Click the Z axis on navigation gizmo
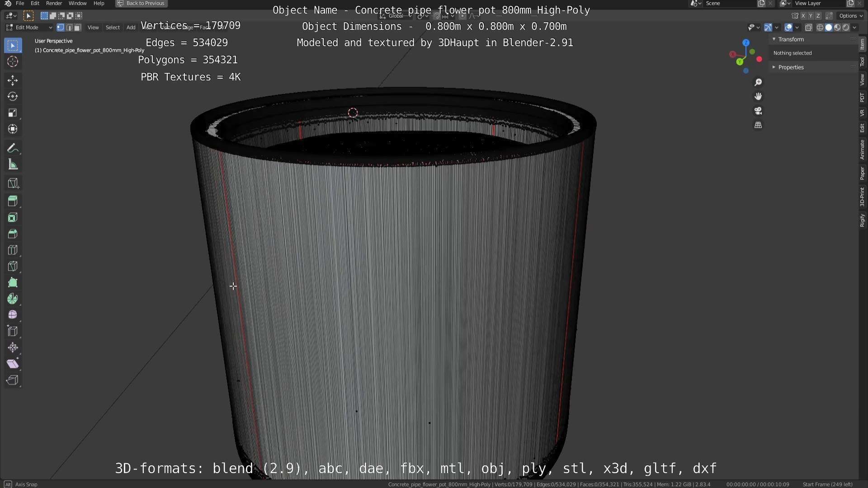 click(746, 42)
